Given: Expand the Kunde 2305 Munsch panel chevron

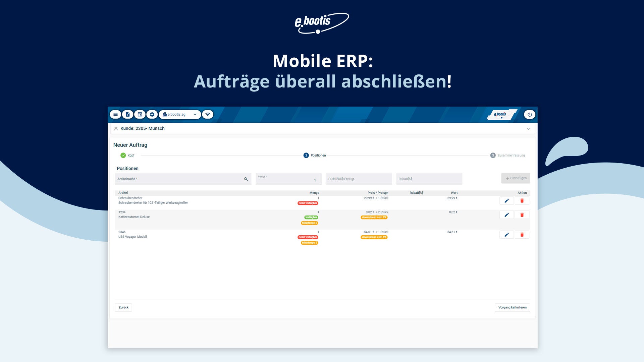Looking at the screenshot, I should (528, 129).
